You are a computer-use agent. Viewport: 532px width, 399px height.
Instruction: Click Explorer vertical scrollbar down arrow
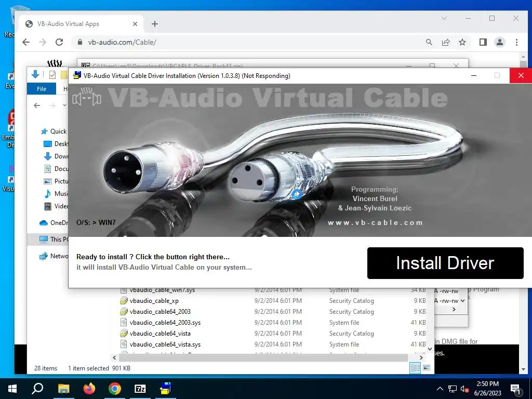click(430, 349)
